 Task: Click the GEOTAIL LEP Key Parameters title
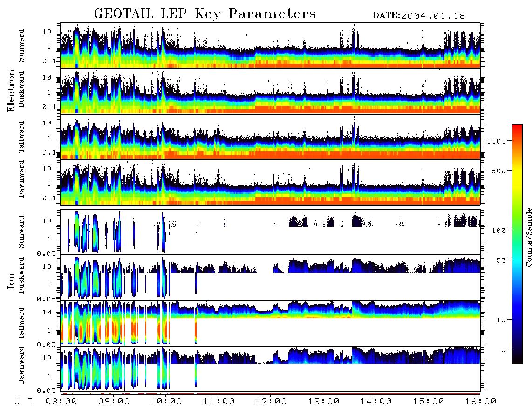pyautogui.click(x=205, y=14)
